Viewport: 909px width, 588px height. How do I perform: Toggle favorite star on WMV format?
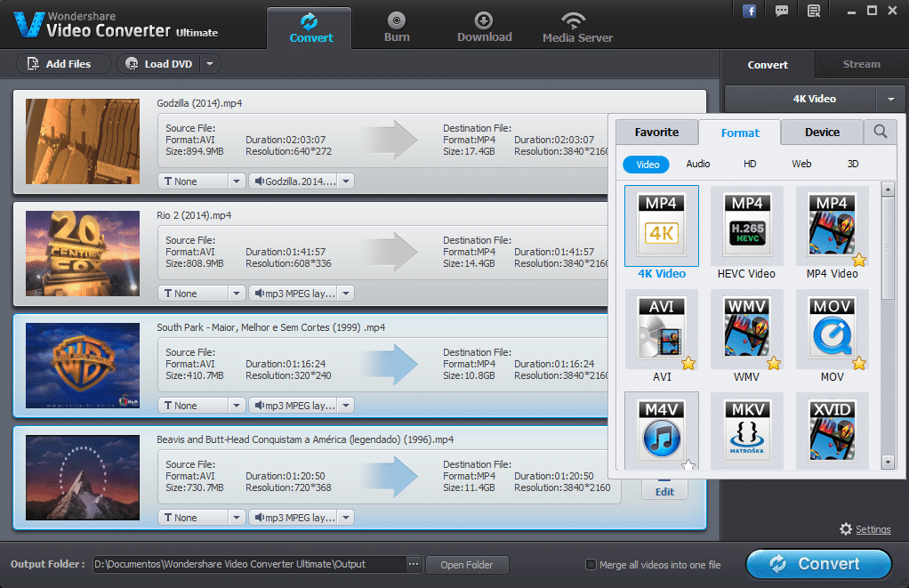pos(773,364)
